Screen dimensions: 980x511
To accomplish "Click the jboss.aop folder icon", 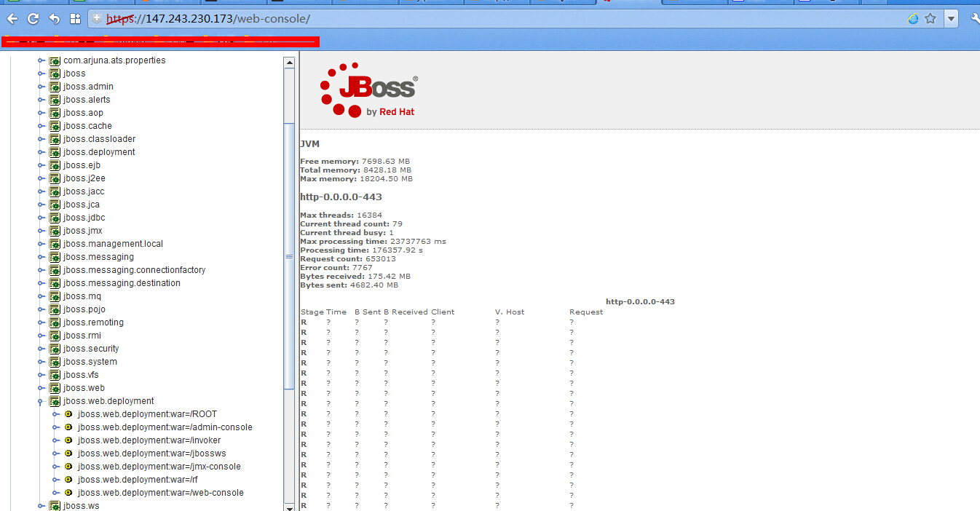I will [x=55, y=113].
